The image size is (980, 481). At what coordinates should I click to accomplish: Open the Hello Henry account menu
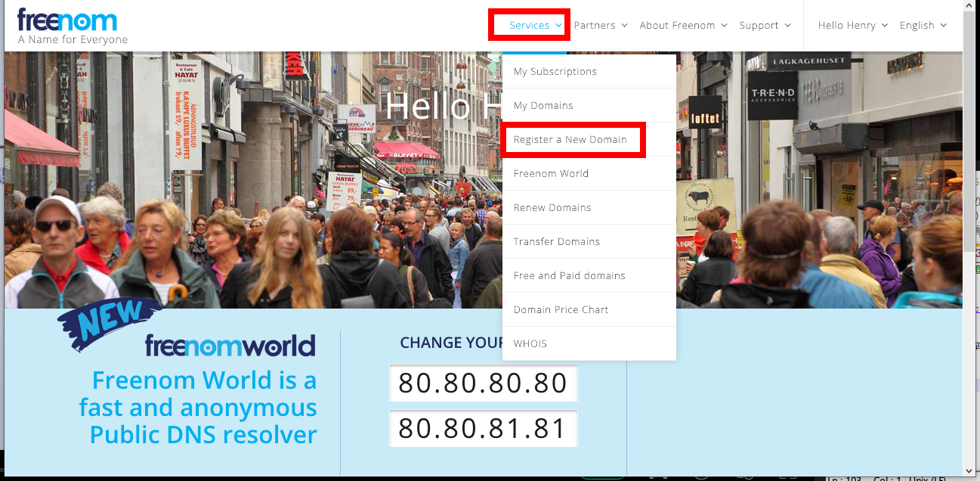click(853, 25)
